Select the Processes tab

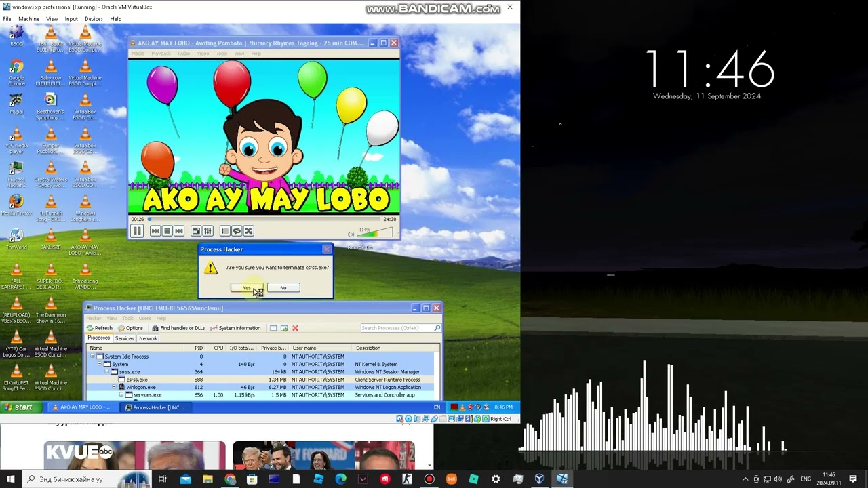tap(98, 338)
